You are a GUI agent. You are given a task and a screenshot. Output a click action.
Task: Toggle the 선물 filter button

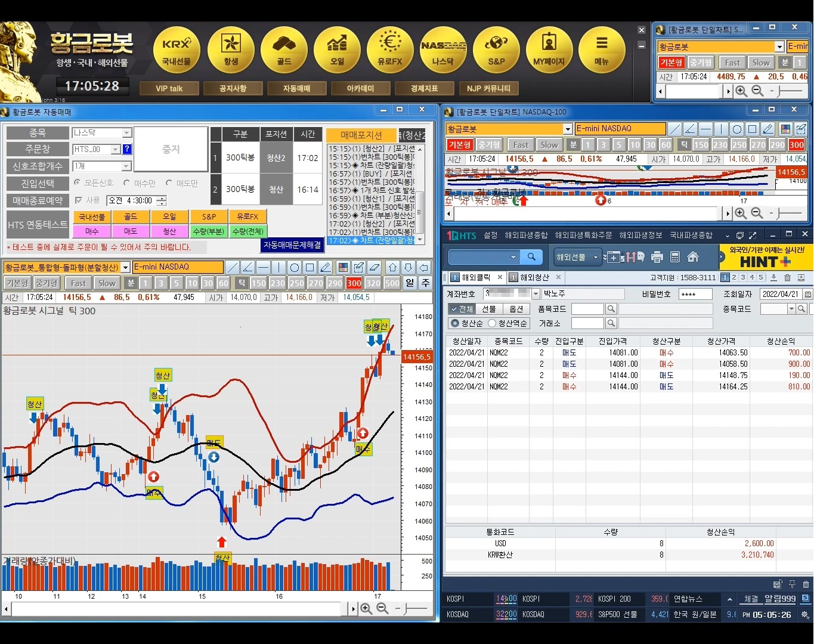tap(489, 309)
